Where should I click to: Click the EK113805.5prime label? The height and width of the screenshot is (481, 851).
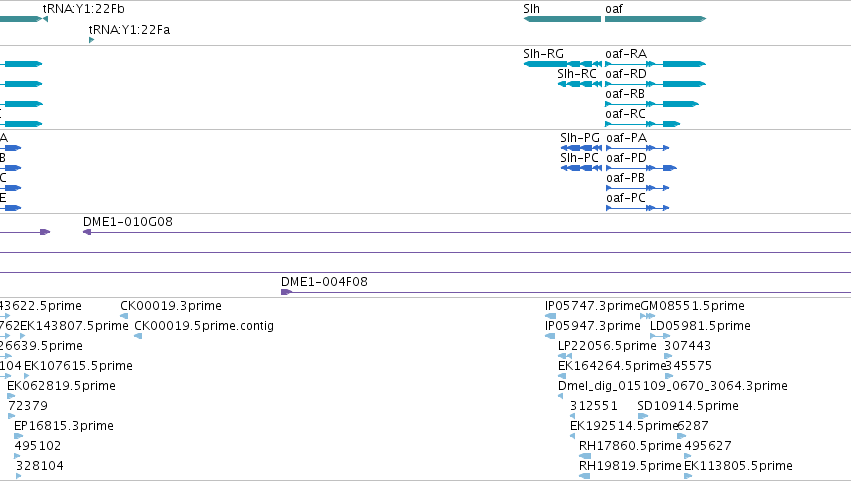pos(738,466)
